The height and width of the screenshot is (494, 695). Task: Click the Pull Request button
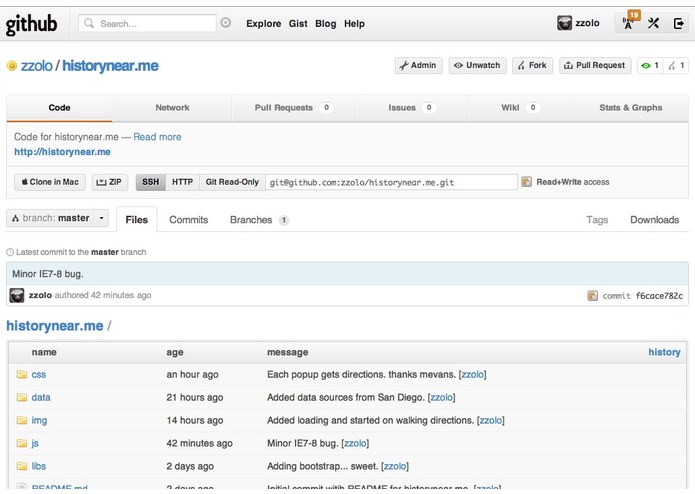pos(595,66)
